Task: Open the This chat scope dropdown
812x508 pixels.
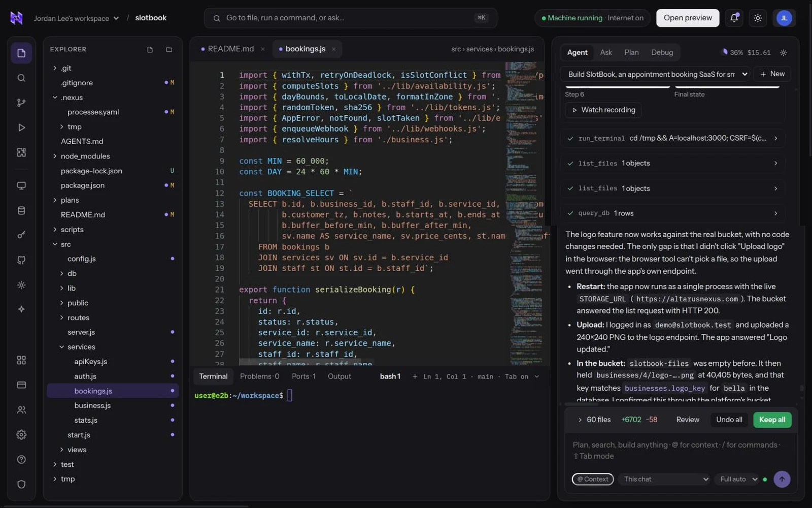Action: [x=665, y=479]
